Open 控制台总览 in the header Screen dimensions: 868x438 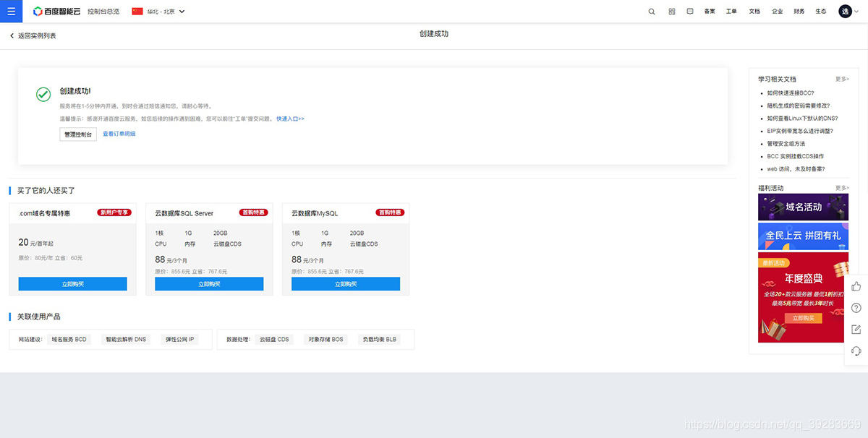coord(103,12)
